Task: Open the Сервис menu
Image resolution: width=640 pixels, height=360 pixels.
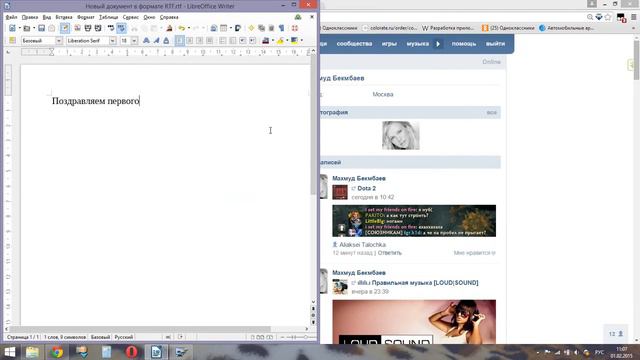Action: pos(131,17)
